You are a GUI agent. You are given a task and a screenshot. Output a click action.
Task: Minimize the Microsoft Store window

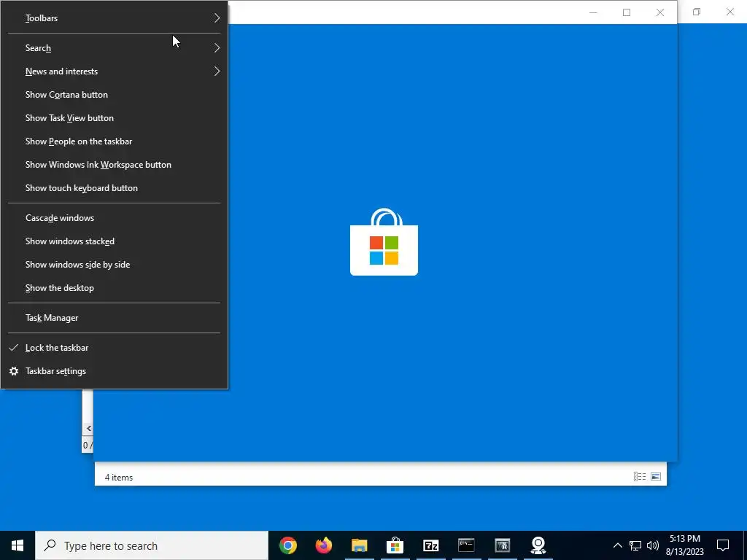(x=593, y=12)
